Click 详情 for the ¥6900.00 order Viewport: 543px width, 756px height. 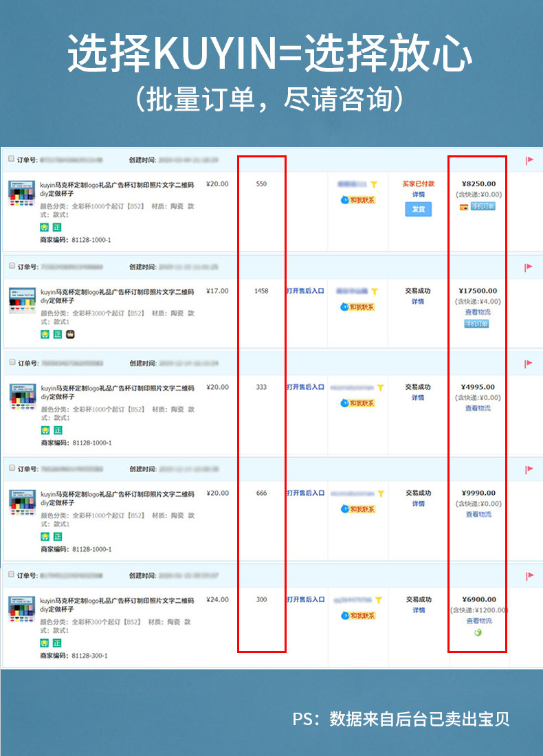coord(419,610)
